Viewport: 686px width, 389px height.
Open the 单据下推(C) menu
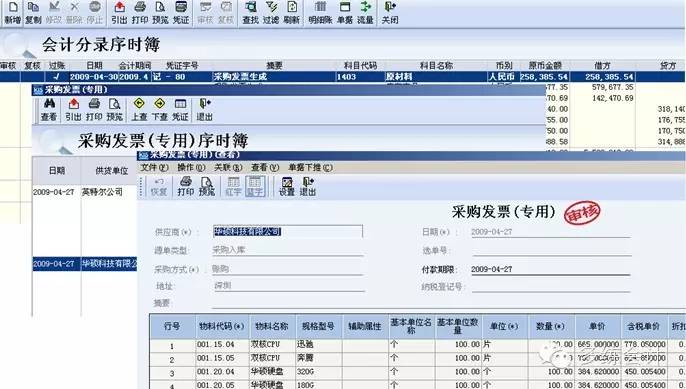click(310, 168)
